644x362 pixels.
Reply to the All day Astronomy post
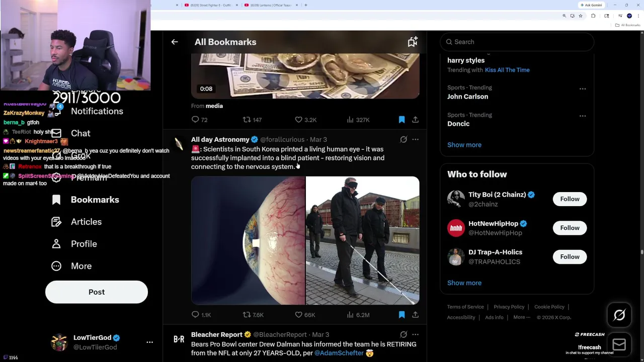(201, 315)
